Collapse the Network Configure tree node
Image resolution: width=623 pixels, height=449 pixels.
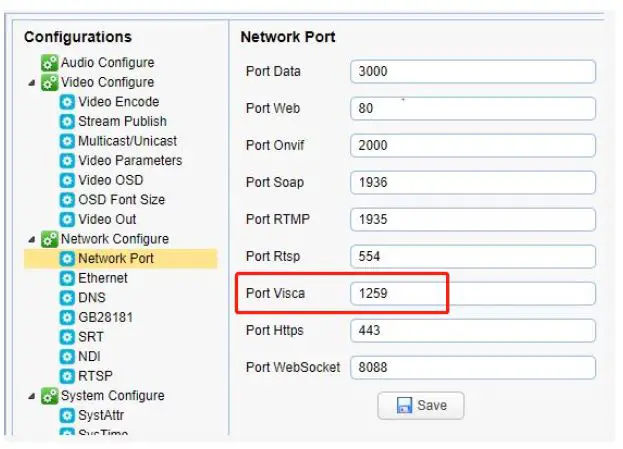31,240
